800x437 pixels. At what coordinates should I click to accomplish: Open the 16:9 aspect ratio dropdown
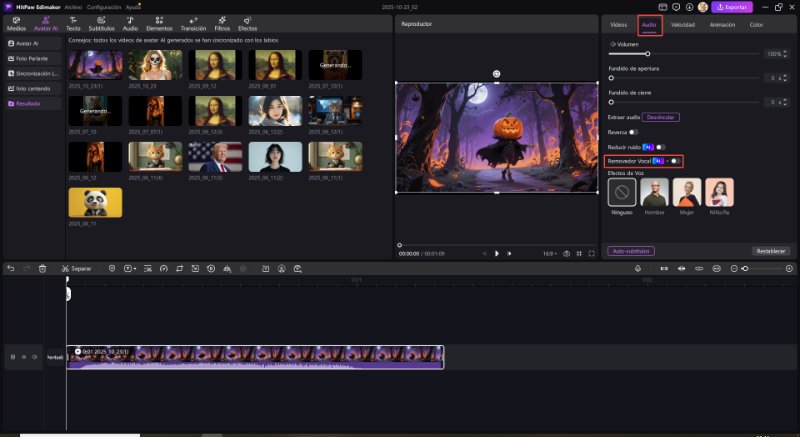point(549,254)
